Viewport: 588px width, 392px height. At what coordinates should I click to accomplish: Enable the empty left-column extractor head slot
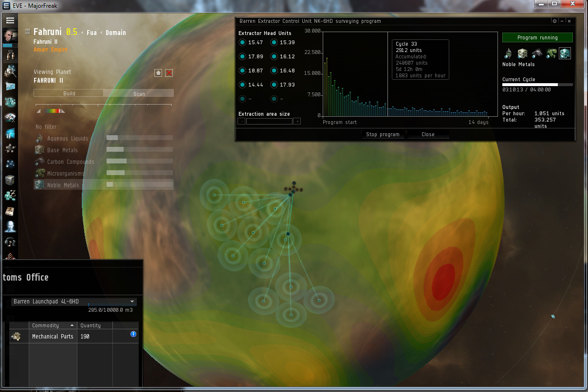[x=242, y=99]
